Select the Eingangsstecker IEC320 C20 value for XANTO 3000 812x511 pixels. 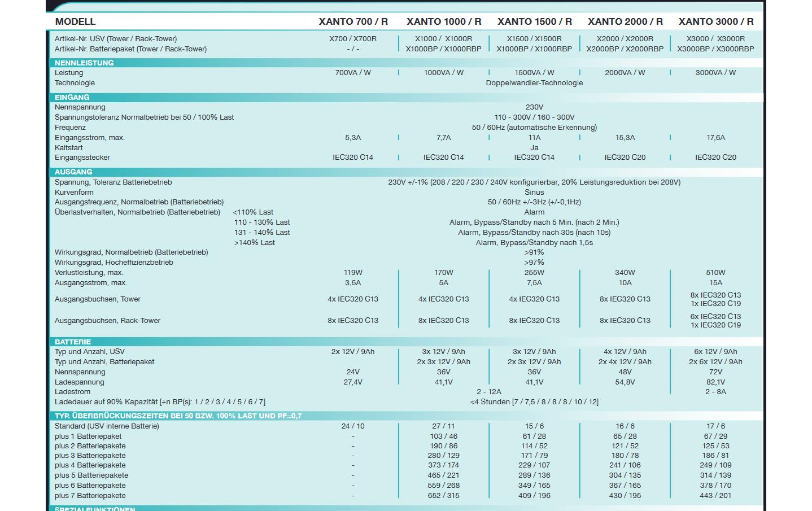click(716, 158)
